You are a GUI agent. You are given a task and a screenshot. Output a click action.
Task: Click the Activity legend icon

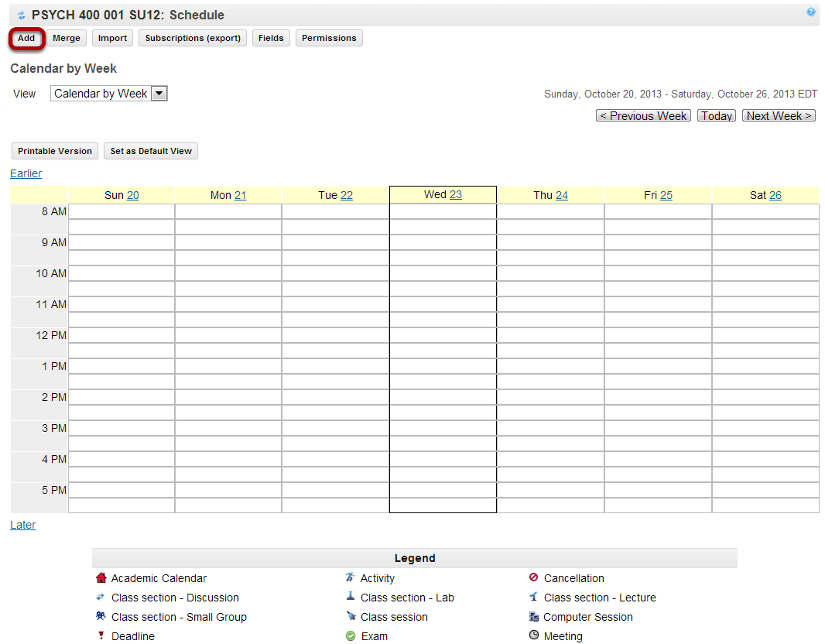click(350, 577)
